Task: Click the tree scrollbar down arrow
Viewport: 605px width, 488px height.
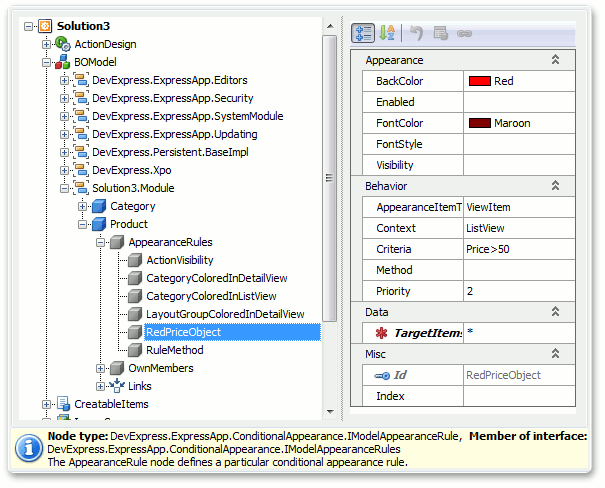Action: (330, 412)
